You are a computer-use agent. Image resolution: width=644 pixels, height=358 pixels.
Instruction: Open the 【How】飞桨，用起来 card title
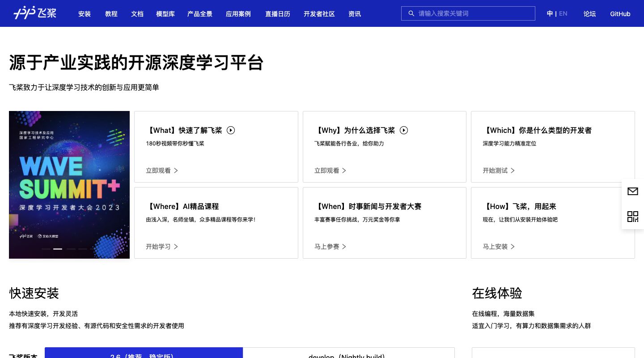pos(520,206)
